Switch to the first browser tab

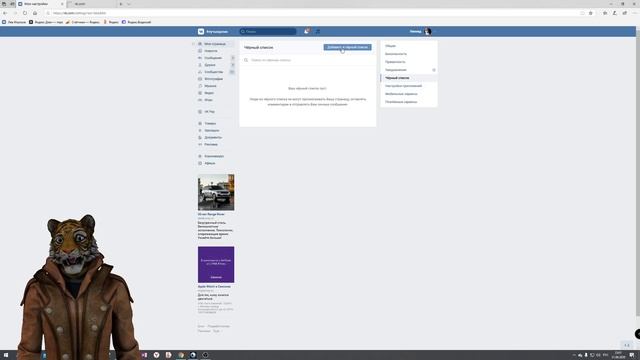click(40, 4)
